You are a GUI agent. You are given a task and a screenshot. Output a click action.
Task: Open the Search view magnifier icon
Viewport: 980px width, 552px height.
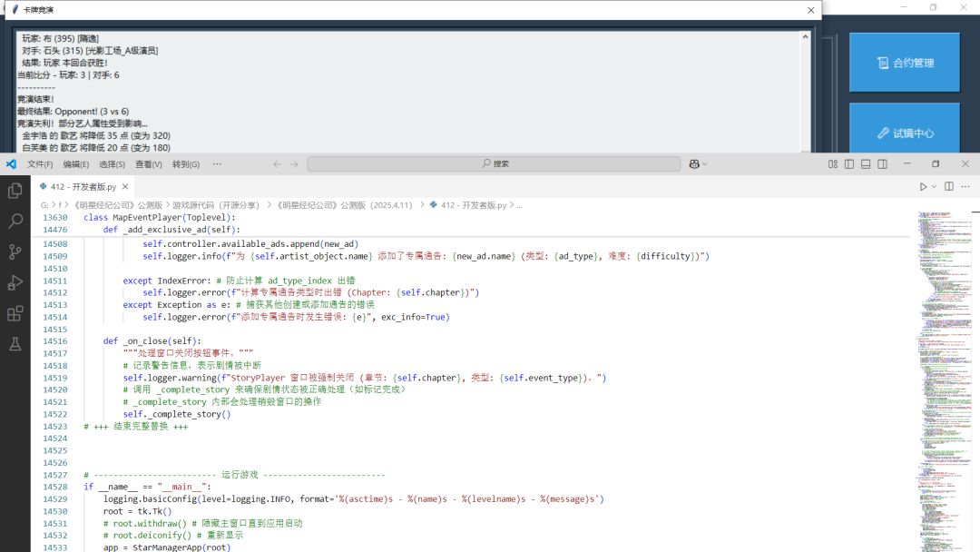15,222
